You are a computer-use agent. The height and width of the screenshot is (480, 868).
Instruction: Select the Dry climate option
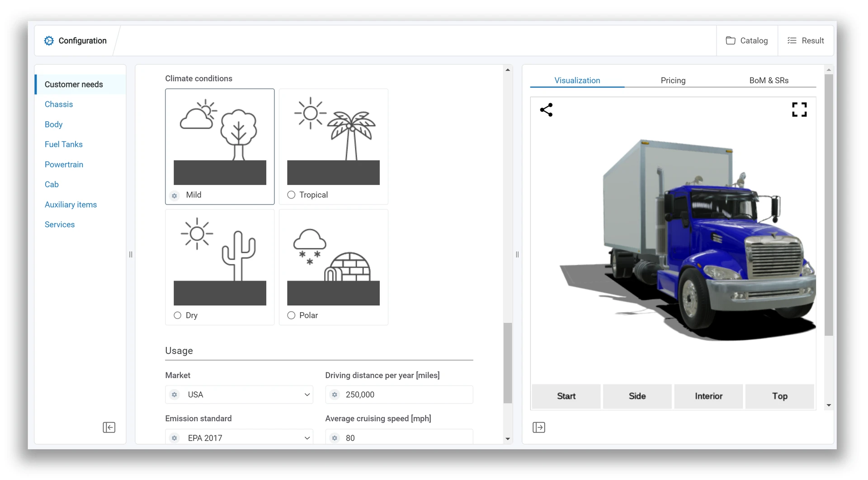coord(177,315)
